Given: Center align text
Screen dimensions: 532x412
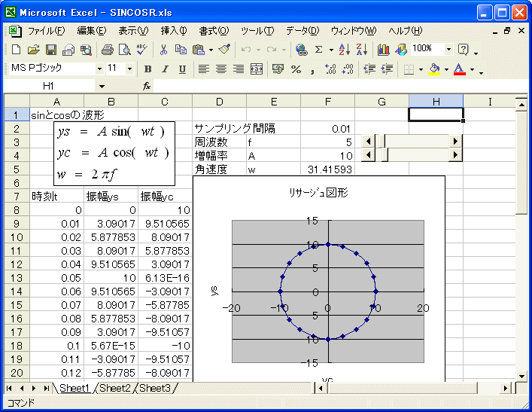Looking at the screenshot, I should 221,69.
